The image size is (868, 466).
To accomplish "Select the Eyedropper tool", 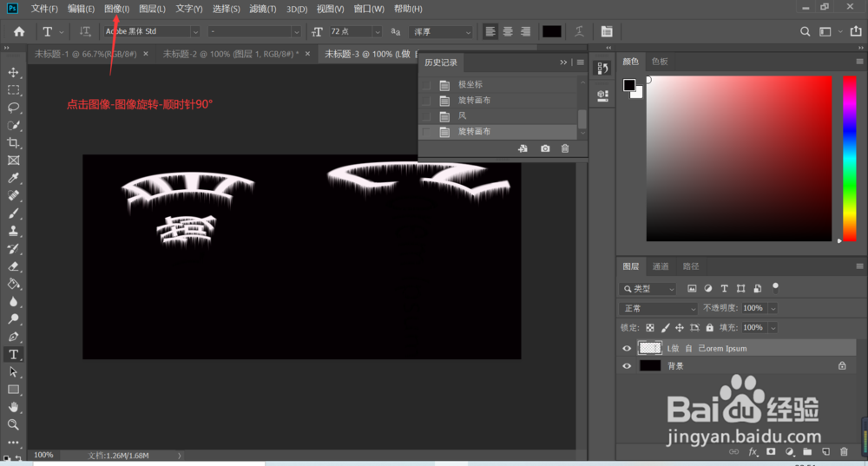I will tap(13, 178).
